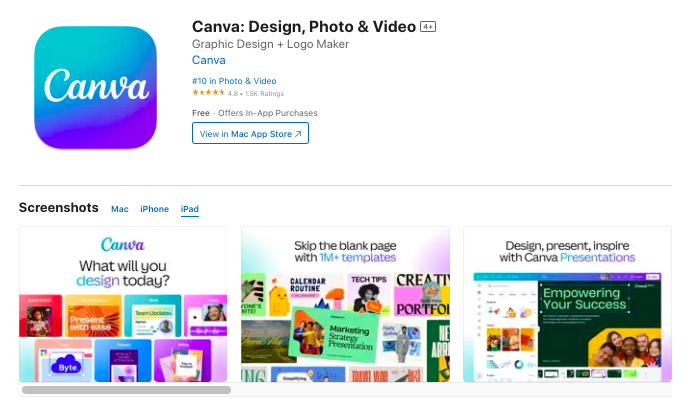Click the Present with ease tile
Image resolution: width=691 pixels, height=402 pixels.
point(93,316)
